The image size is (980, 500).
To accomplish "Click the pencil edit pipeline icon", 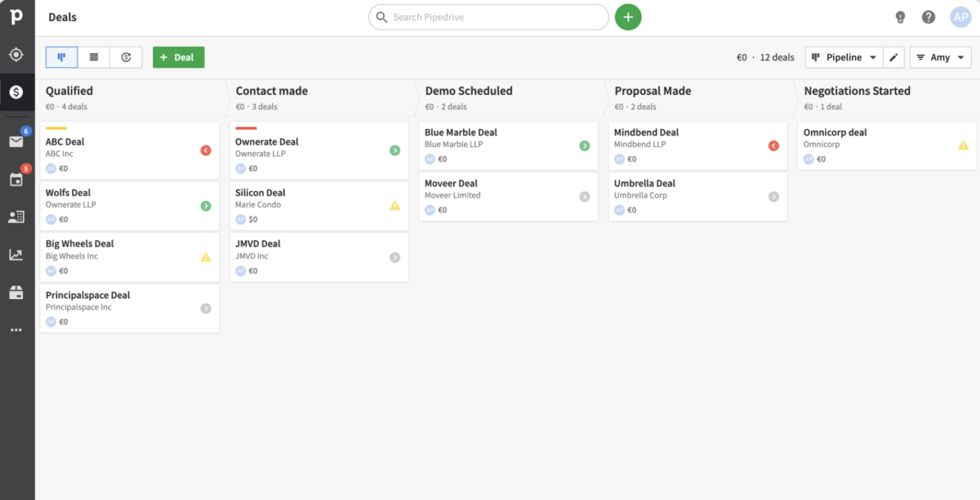I will point(894,57).
